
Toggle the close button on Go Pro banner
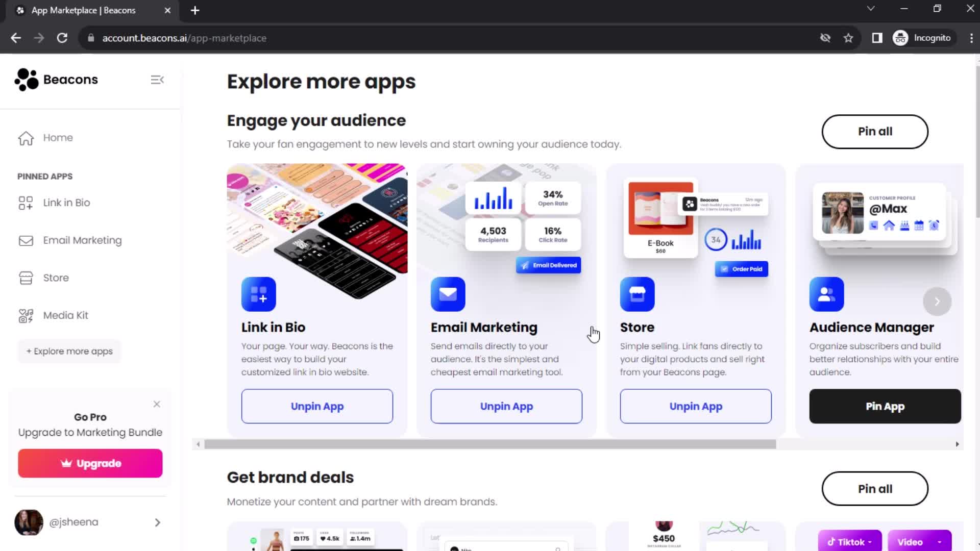(x=157, y=404)
